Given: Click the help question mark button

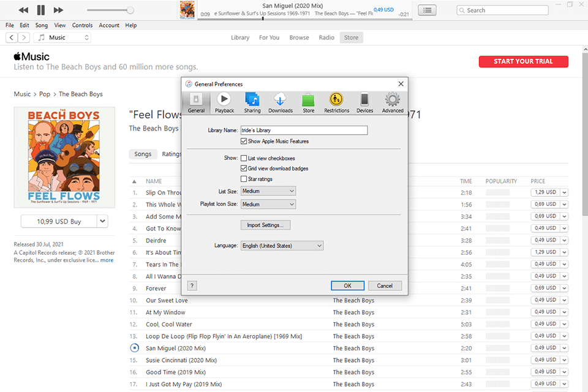Looking at the screenshot, I should point(192,286).
